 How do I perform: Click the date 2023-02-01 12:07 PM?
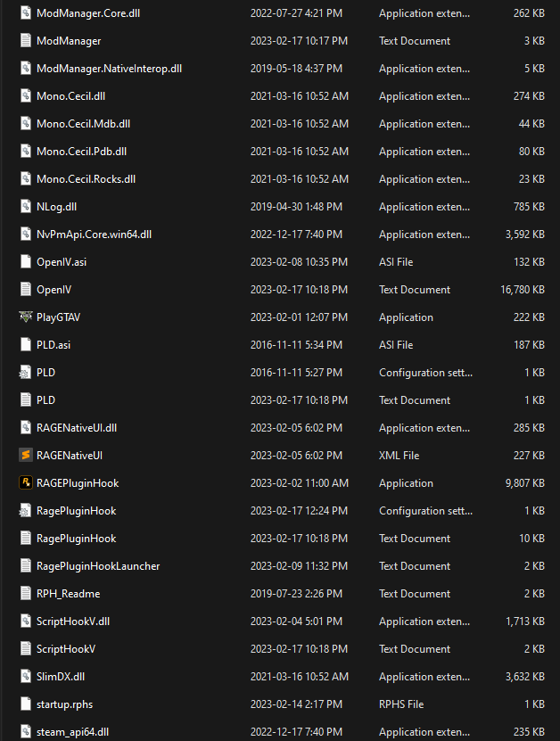pos(299,317)
